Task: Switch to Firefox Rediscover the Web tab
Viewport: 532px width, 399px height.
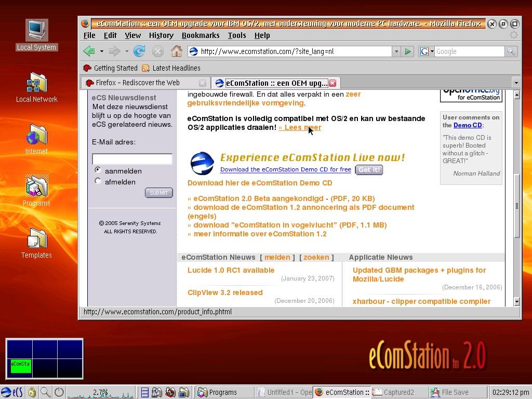Action: [x=145, y=83]
